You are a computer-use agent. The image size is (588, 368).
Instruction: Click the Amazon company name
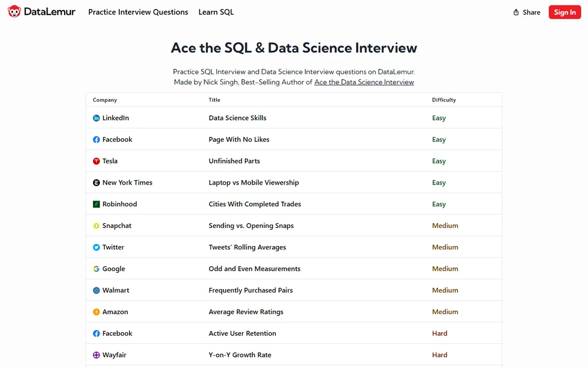click(x=115, y=312)
